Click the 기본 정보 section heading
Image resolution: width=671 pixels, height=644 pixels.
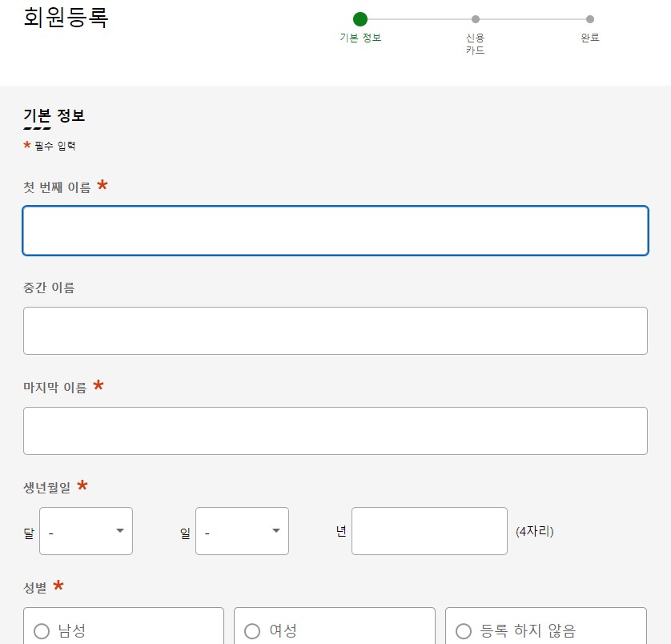tap(54, 115)
